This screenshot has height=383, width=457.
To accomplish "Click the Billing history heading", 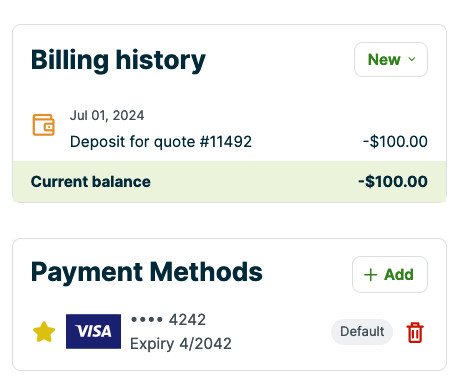I will click(118, 60).
